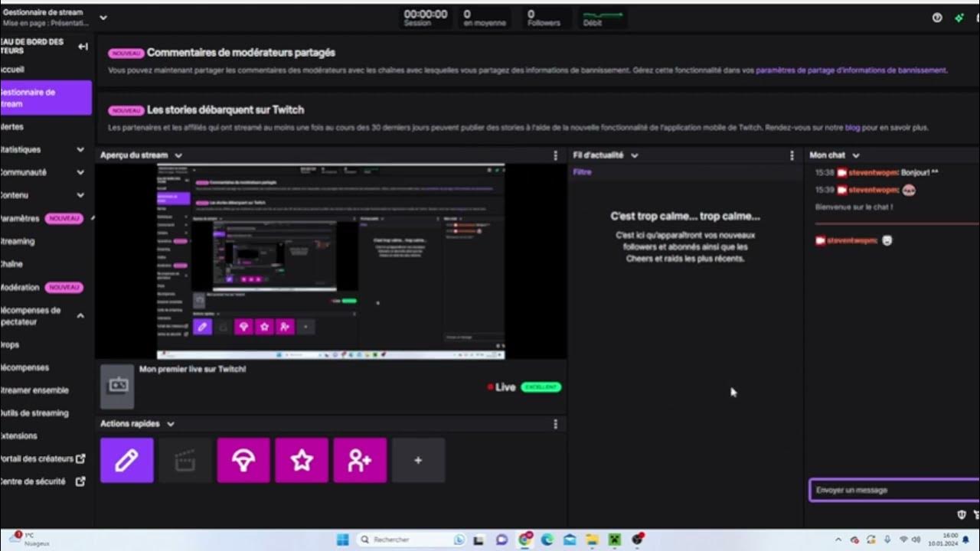
Task: Open the blog link in stories announcement
Action: click(852, 128)
